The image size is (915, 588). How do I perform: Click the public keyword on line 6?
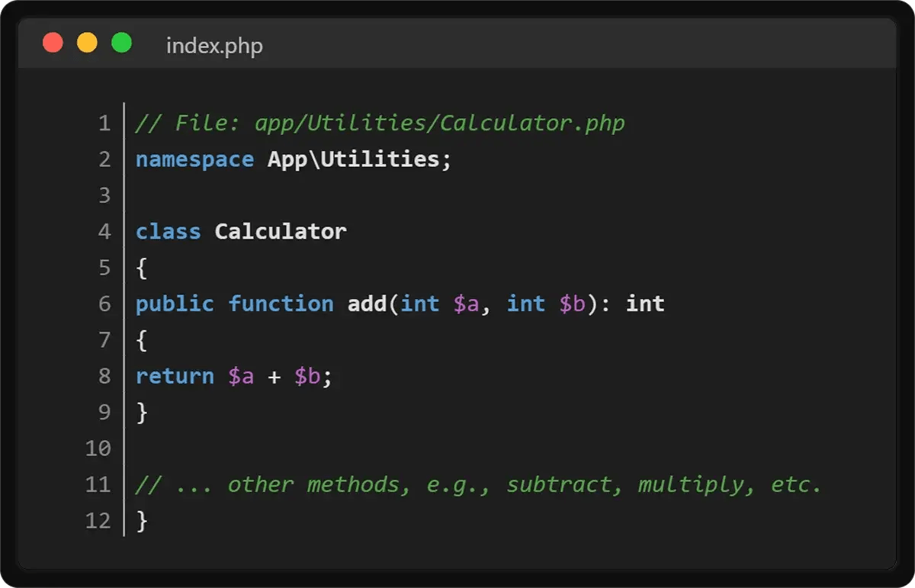coord(175,304)
